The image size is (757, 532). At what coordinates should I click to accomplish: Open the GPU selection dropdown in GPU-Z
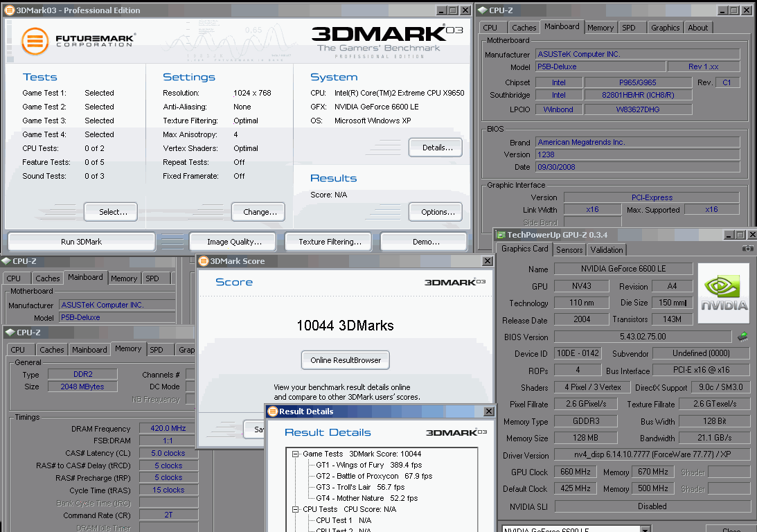[645, 530]
